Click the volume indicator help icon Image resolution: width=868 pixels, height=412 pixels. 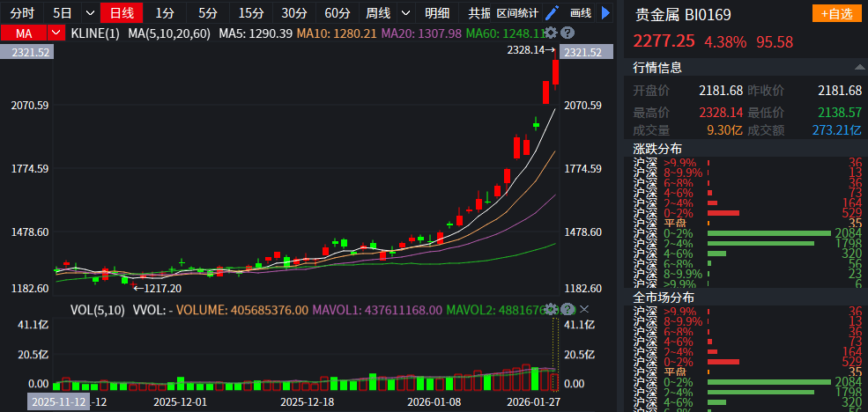(x=568, y=309)
